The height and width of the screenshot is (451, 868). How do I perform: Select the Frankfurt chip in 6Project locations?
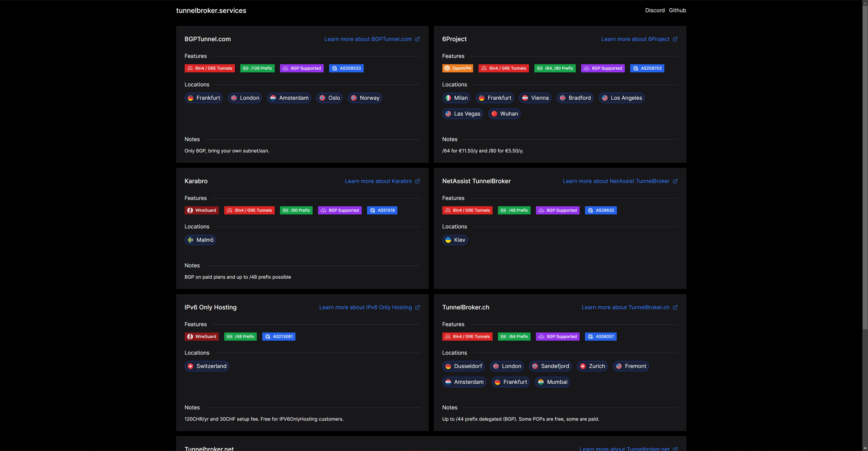click(495, 98)
